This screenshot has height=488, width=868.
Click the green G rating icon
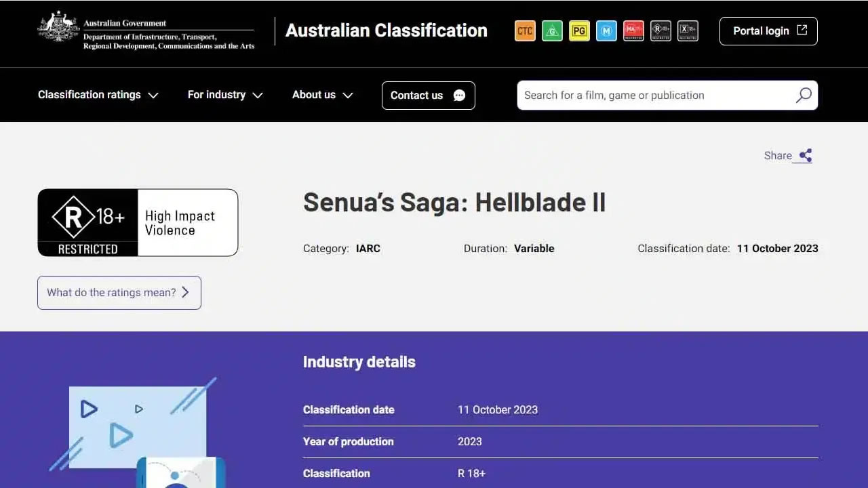tap(552, 31)
